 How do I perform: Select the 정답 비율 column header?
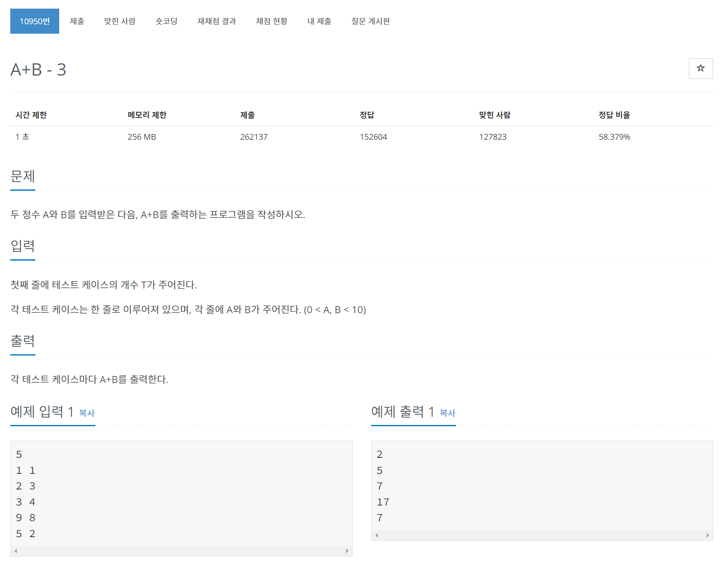[614, 115]
